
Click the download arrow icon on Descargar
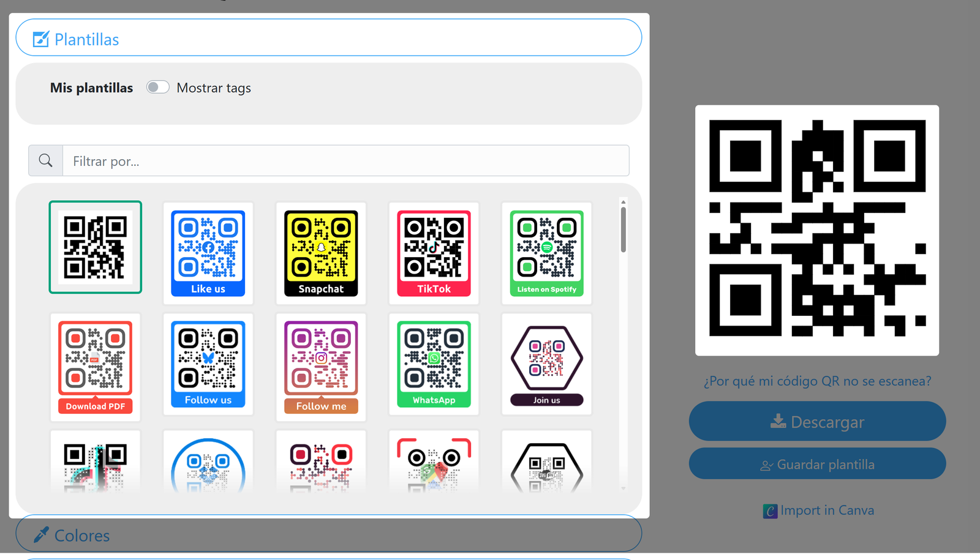pos(778,421)
